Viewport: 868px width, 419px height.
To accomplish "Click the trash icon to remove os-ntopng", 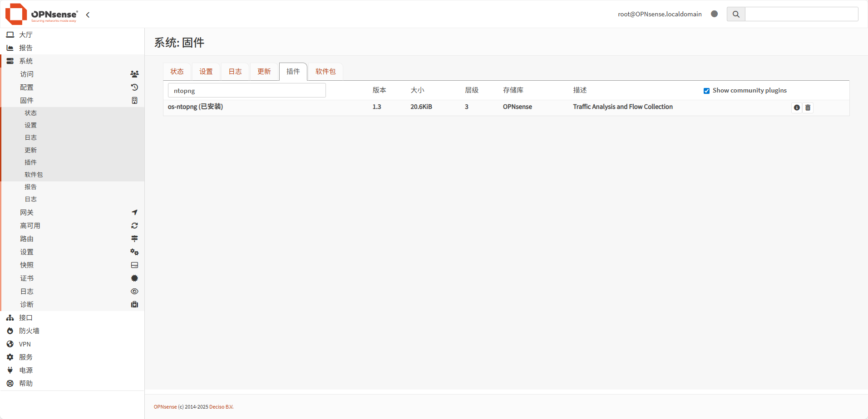I will click(x=808, y=107).
